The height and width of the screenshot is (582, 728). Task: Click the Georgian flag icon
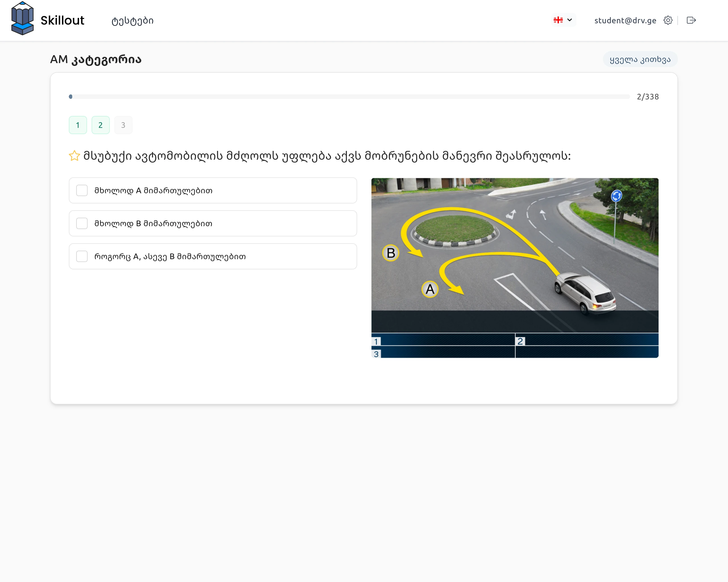[x=558, y=20]
